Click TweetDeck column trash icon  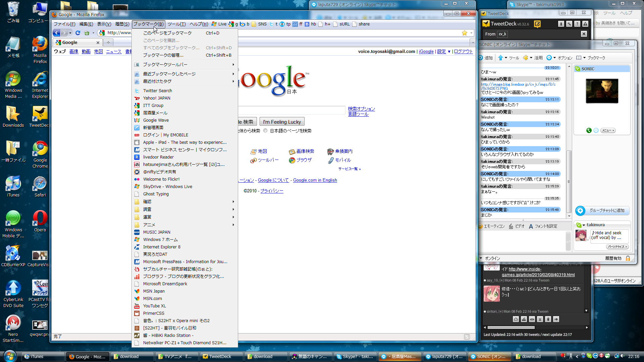(548, 319)
